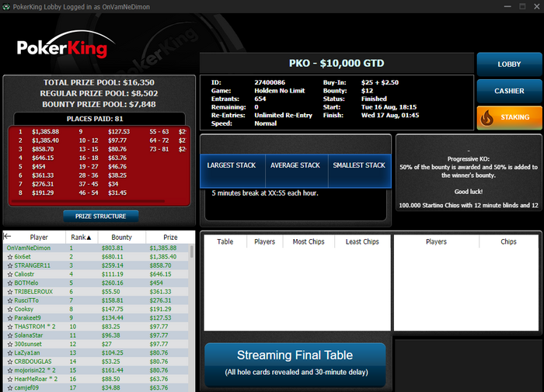
Task: Click the back arrow above player list
Action: pos(7,237)
